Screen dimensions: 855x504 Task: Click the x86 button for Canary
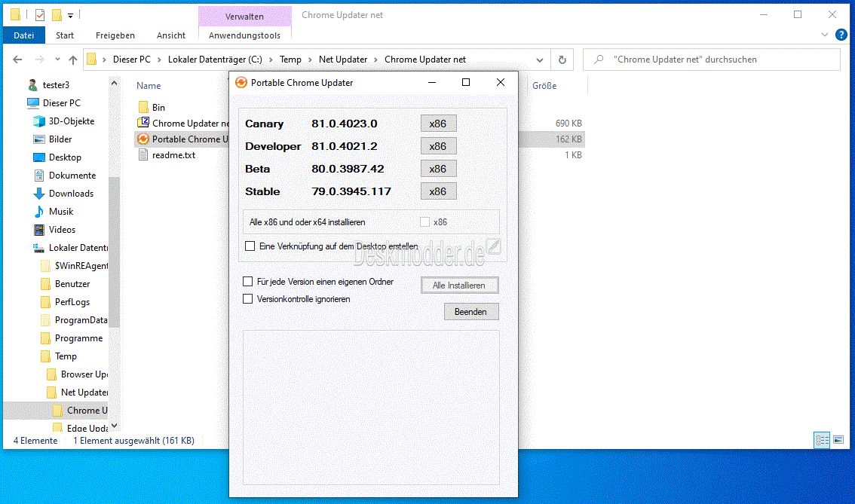point(438,124)
